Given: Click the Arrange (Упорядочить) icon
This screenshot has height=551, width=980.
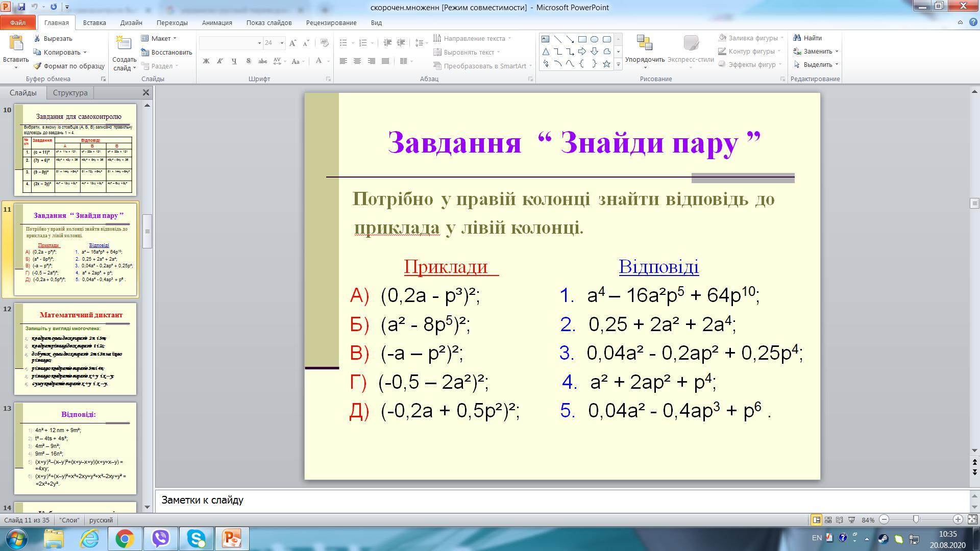Looking at the screenshot, I should 645,44.
